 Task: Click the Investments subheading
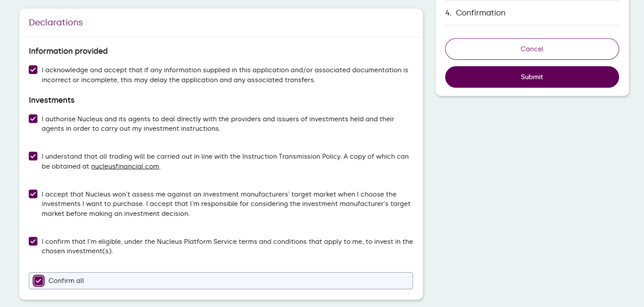point(51,100)
